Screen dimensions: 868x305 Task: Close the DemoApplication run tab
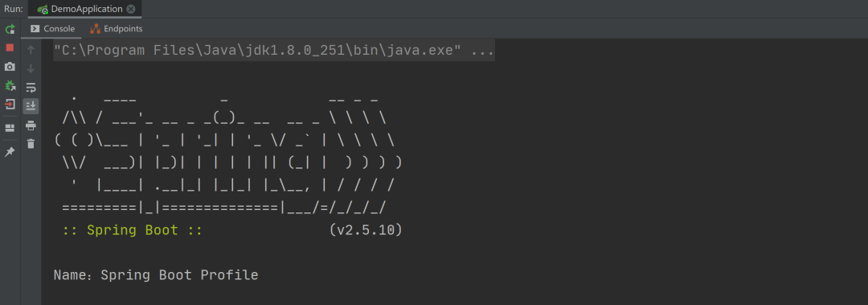131,9
